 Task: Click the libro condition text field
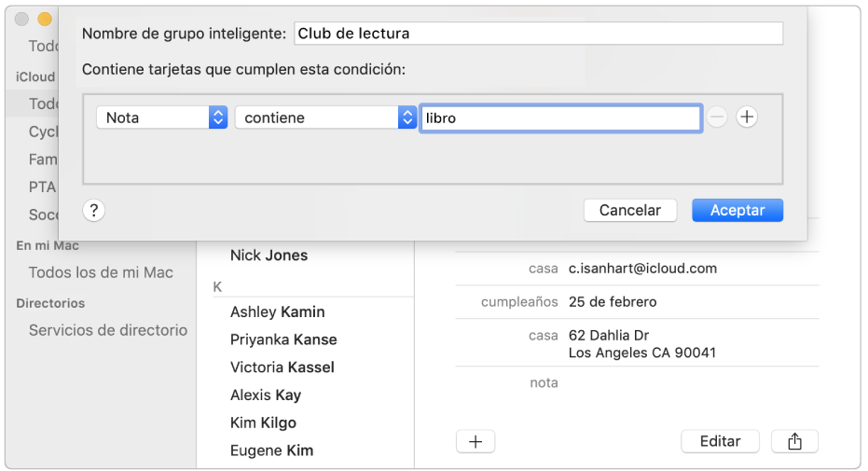coord(560,118)
